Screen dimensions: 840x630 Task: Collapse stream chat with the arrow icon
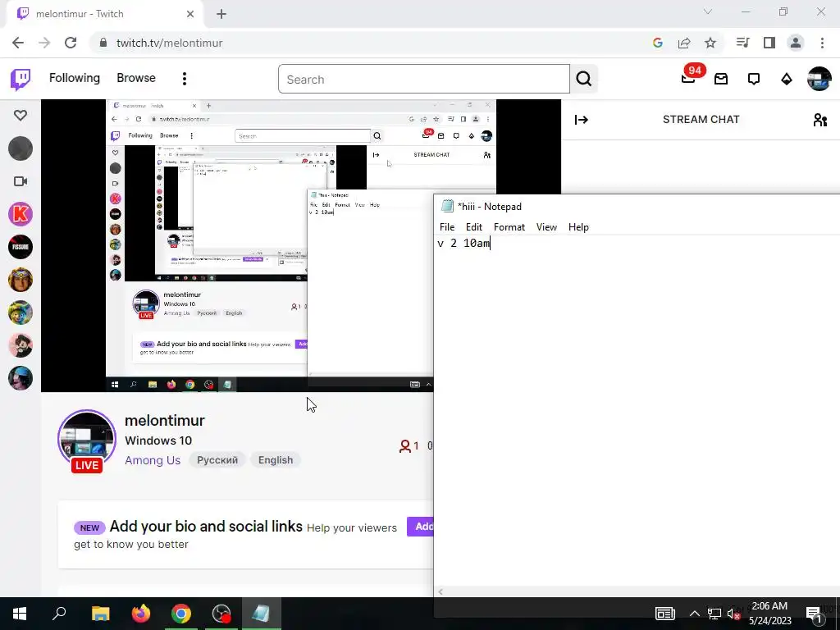point(582,120)
